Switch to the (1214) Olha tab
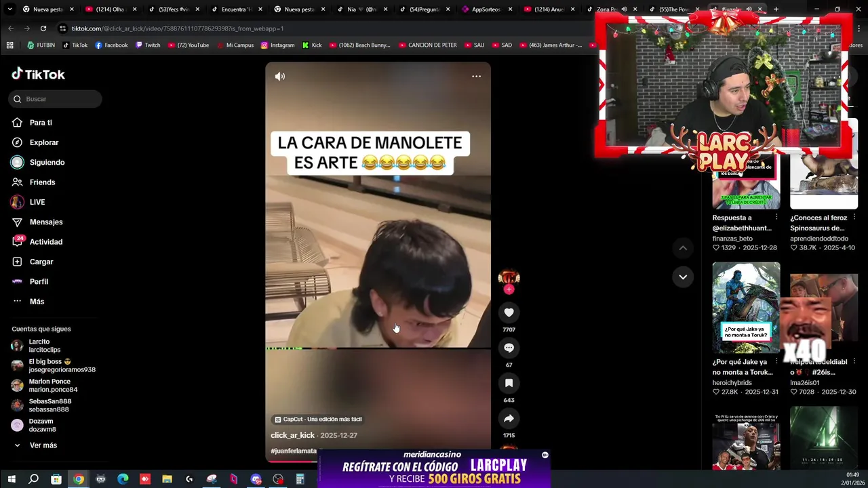868x488 pixels. point(110,9)
